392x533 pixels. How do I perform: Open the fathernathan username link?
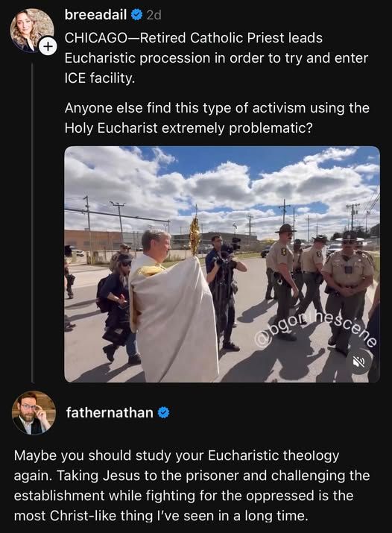[x=110, y=412]
